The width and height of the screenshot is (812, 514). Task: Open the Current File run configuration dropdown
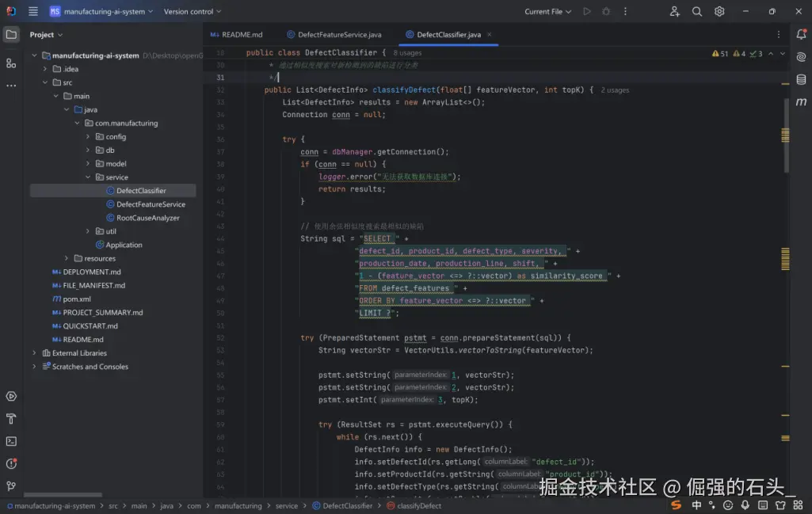547,12
